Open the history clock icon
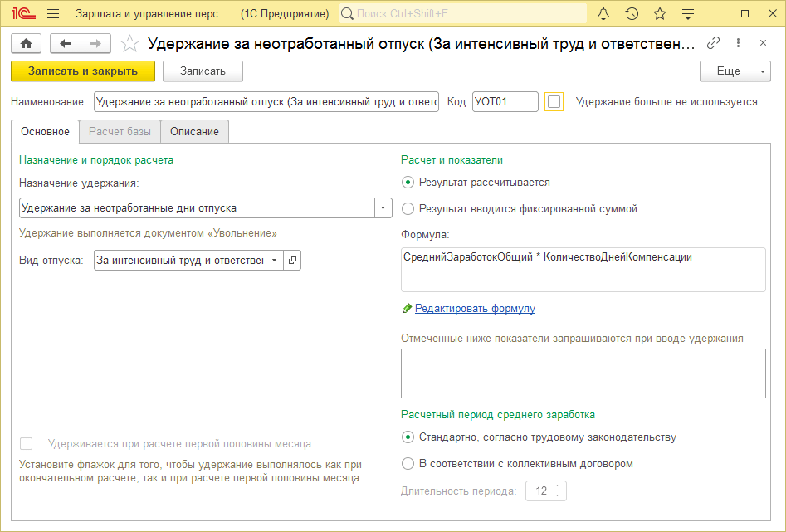 632,13
